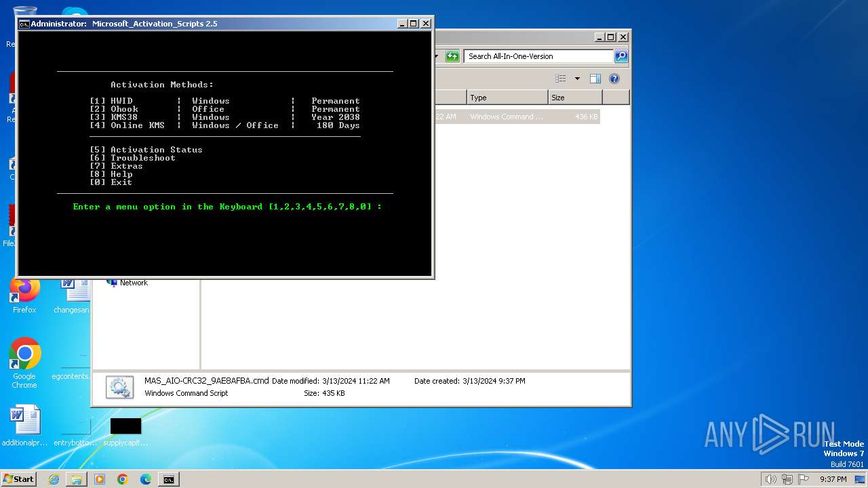Toggle the preview pane icon in Explorer

pyautogui.click(x=595, y=79)
